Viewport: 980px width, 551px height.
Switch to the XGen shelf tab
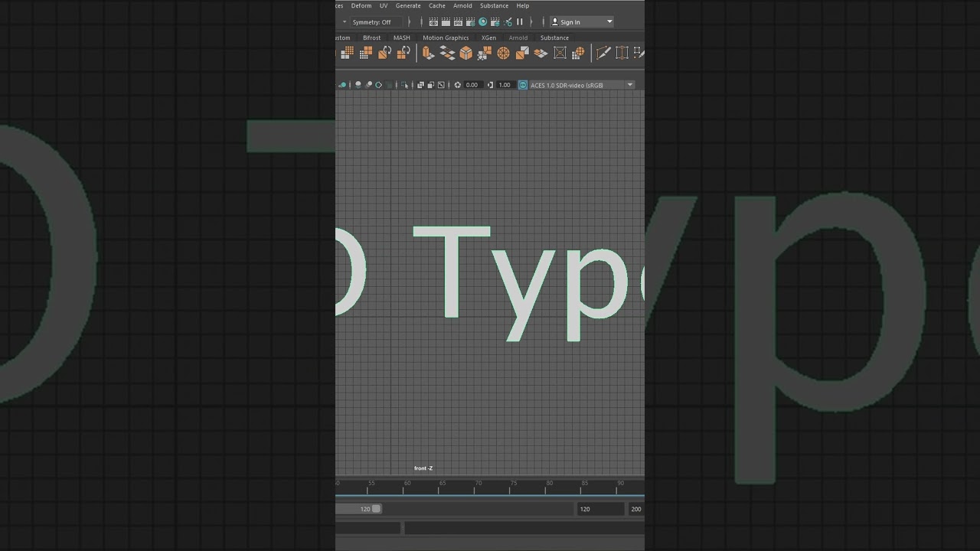pyautogui.click(x=488, y=37)
